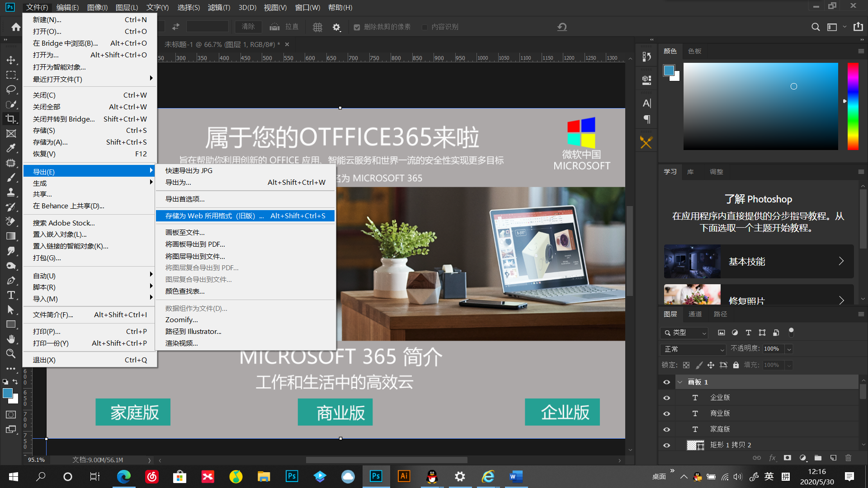868x488 pixels.
Task: Choose 存储为 Web 所用格式 (旧版)
Action: point(245,216)
